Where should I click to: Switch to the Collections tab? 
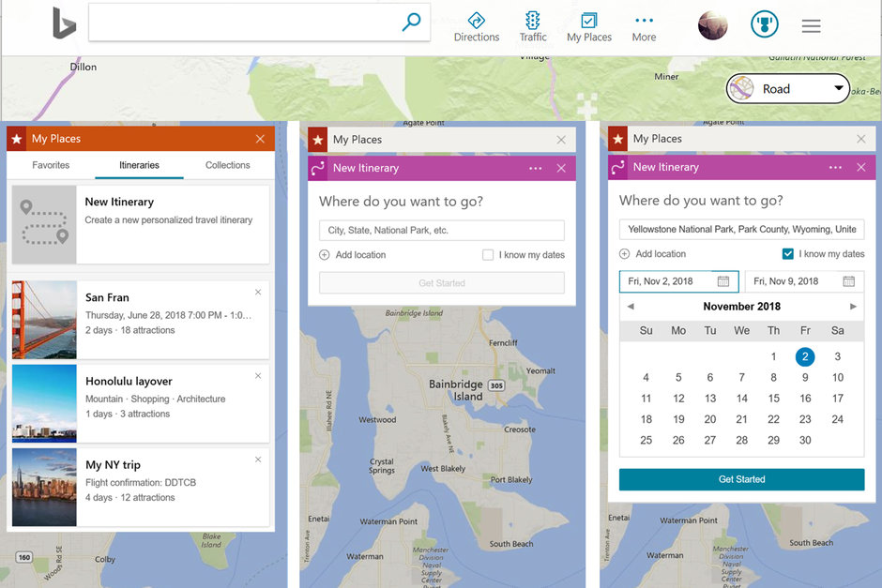(227, 164)
